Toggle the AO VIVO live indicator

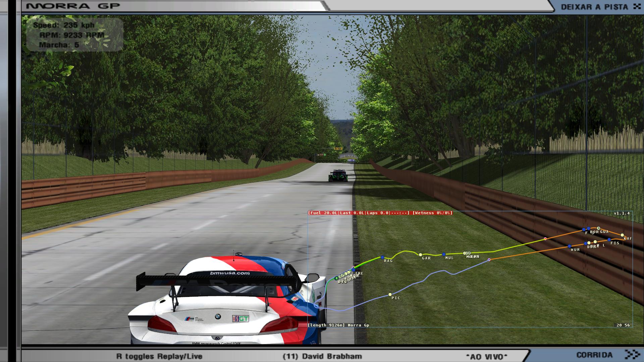click(487, 356)
